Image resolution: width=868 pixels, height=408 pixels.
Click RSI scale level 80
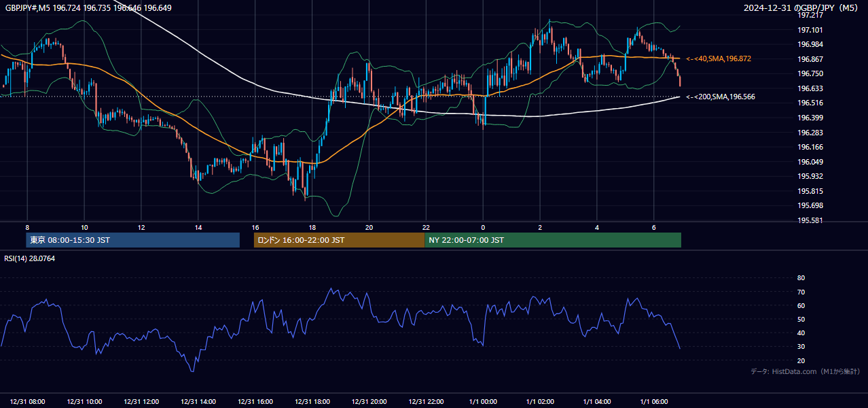click(801, 278)
